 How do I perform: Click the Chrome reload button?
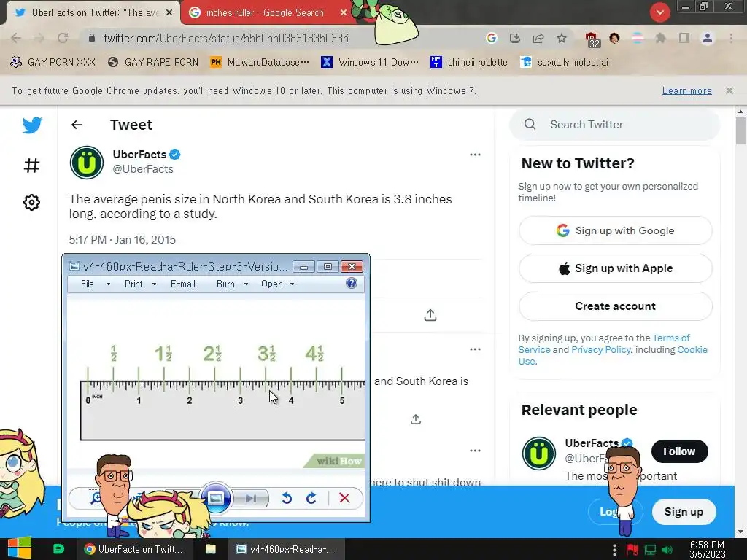(63, 38)
